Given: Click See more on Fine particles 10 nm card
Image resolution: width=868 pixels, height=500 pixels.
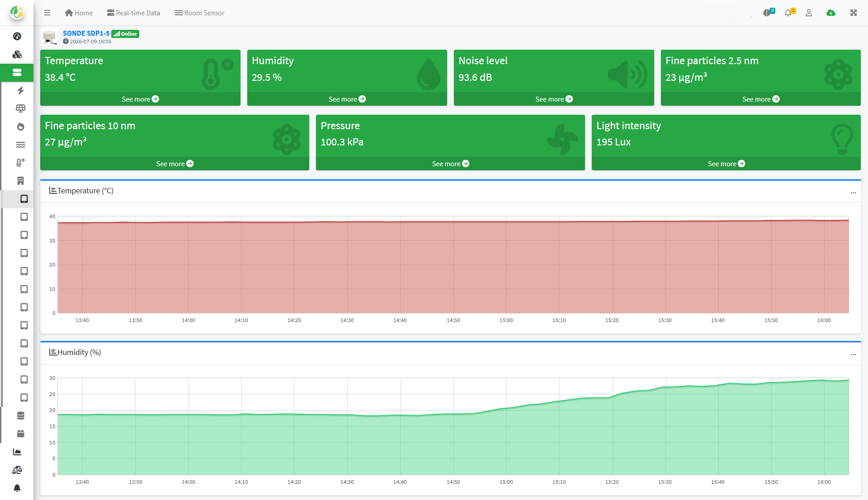Looking at the screenshot, I should coord(175,164).
